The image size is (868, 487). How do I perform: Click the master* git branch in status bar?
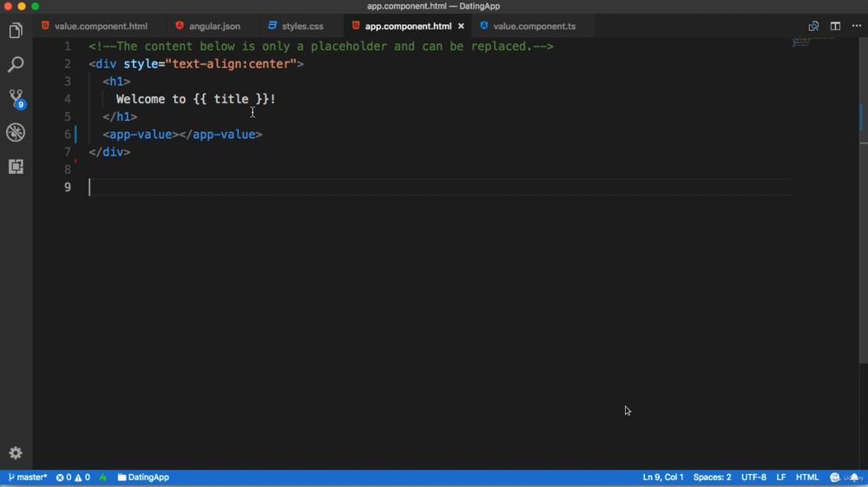pos(28,477)
